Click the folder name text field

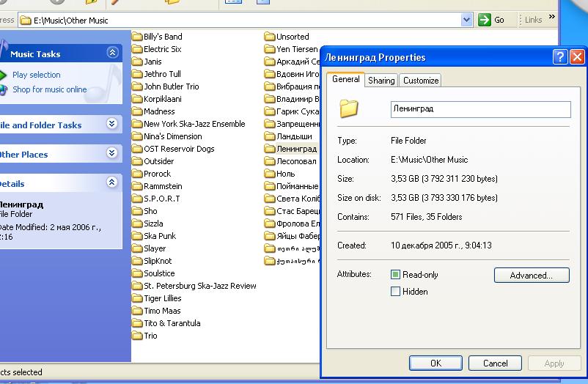tap(480, 109)
